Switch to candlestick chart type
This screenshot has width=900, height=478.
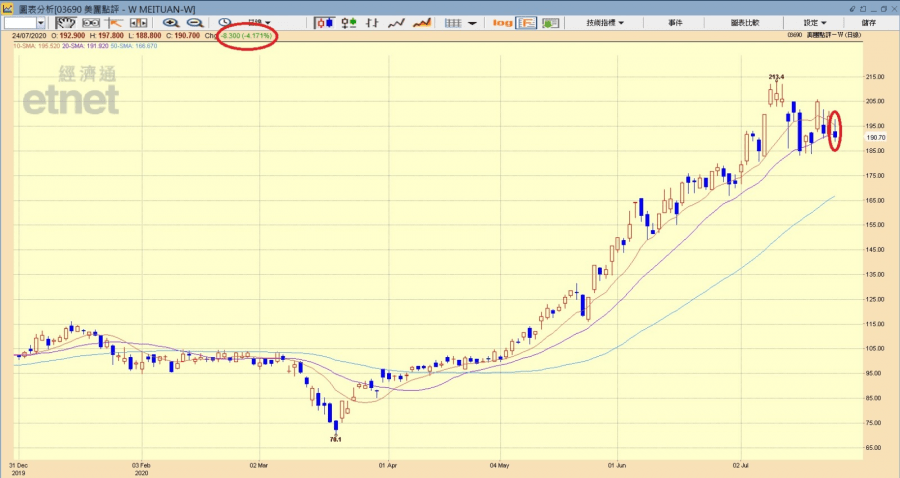[x=324, y=22]
